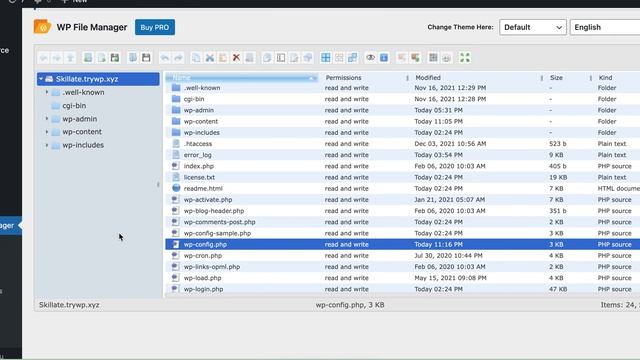640x360 pixels.
Task: Select the .htaccess file row
Action: 402,144
